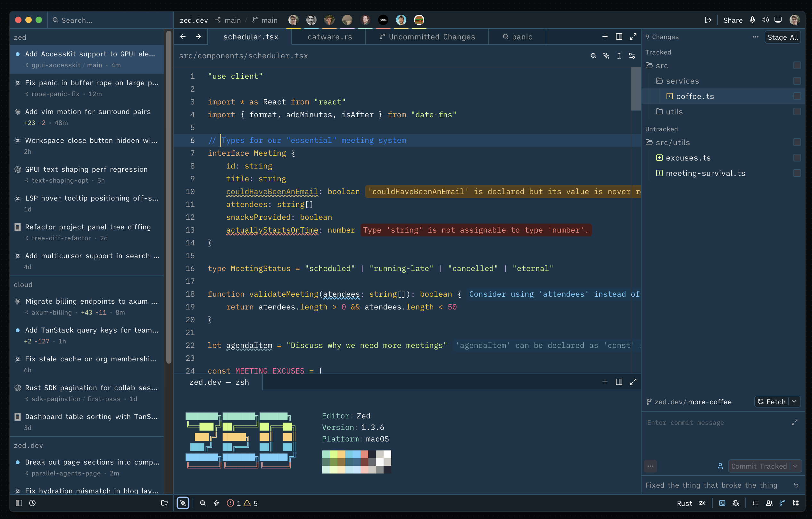
Task: Open the Fetch dropdown arrow
Action: point(794,401)
